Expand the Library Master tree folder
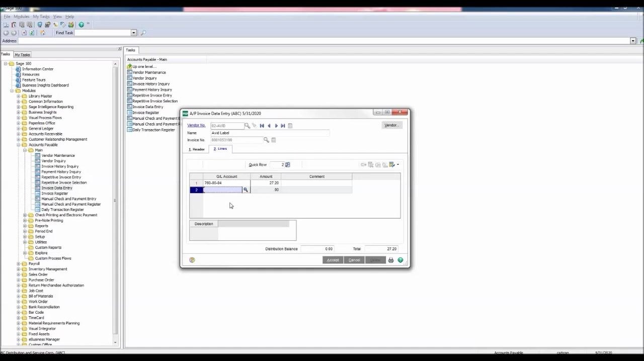This screenshot has width=644, height=361. coord(18,96)
